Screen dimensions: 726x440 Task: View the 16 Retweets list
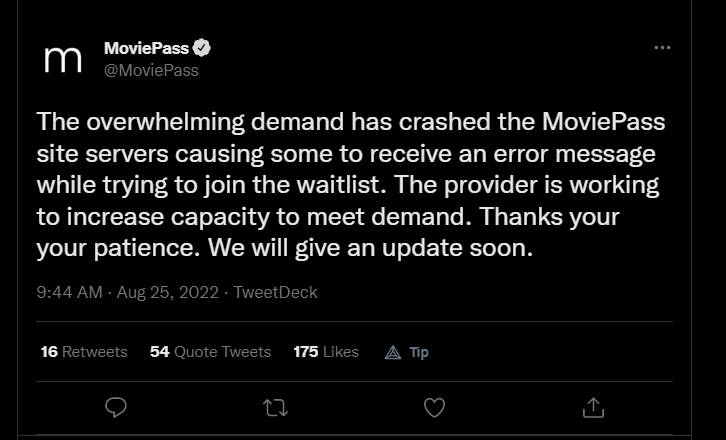pyautogui.click(x=84, y=352)
